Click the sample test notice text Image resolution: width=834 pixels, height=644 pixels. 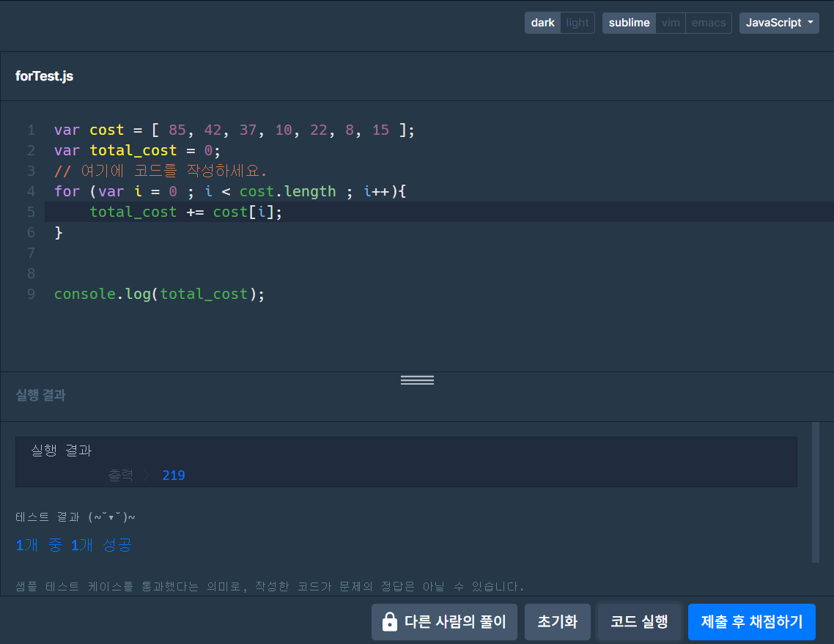click(270, 586)
